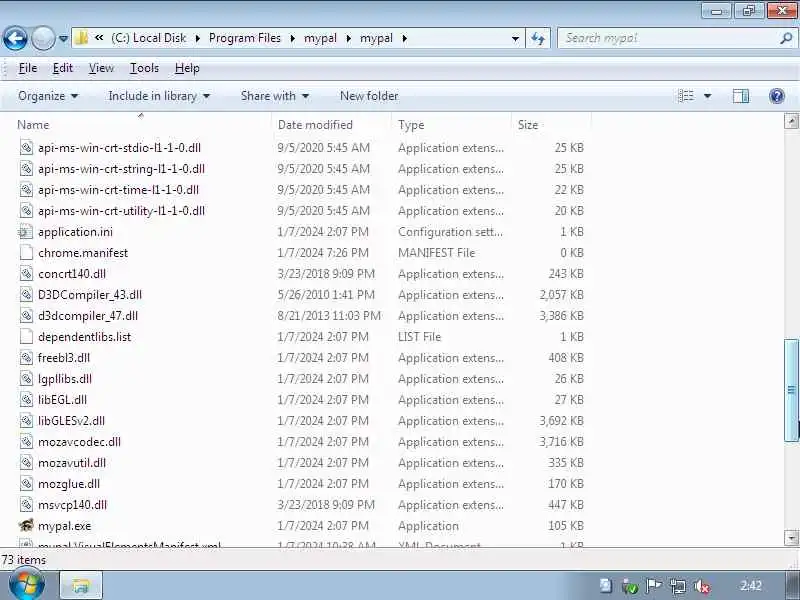Select the api-ms-win-crt-utility-l1-1-0.dll file icon
The width and height of the screenshot is (800, 600).
pos(26,210)
